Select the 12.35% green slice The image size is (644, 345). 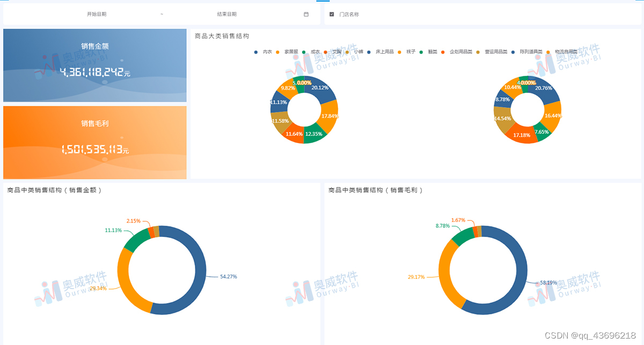click(x=313, y=134)
